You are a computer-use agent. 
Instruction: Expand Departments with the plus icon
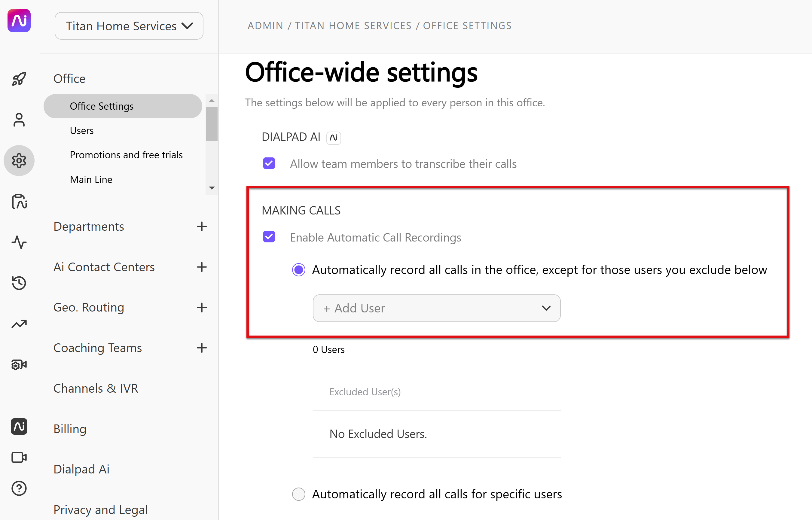pos(202,227)
